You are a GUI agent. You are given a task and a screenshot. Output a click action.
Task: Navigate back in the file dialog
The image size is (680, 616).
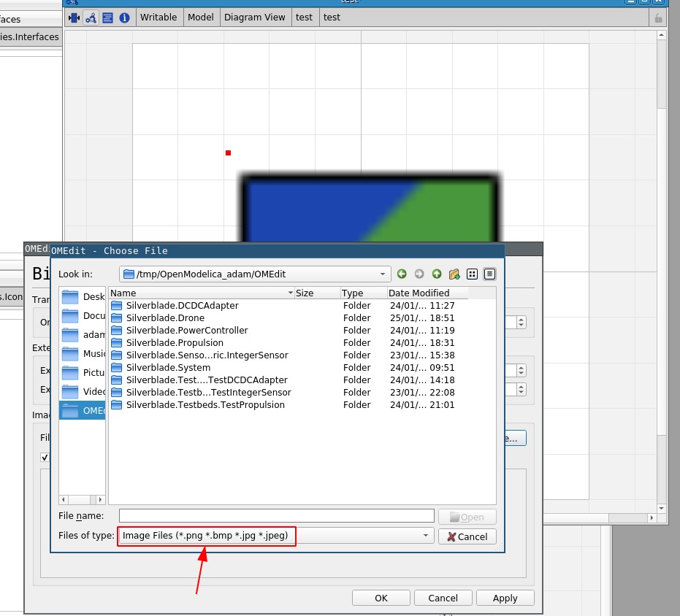click(x=402, y=274)
